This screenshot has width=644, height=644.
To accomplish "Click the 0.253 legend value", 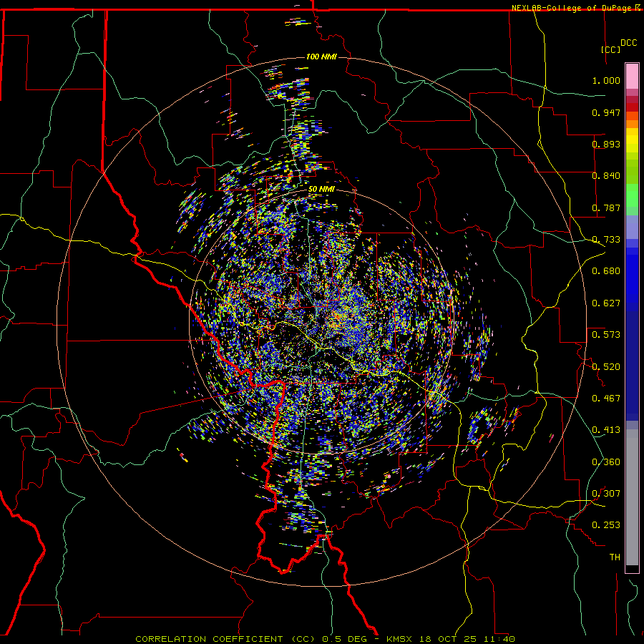I will point(606,525).
